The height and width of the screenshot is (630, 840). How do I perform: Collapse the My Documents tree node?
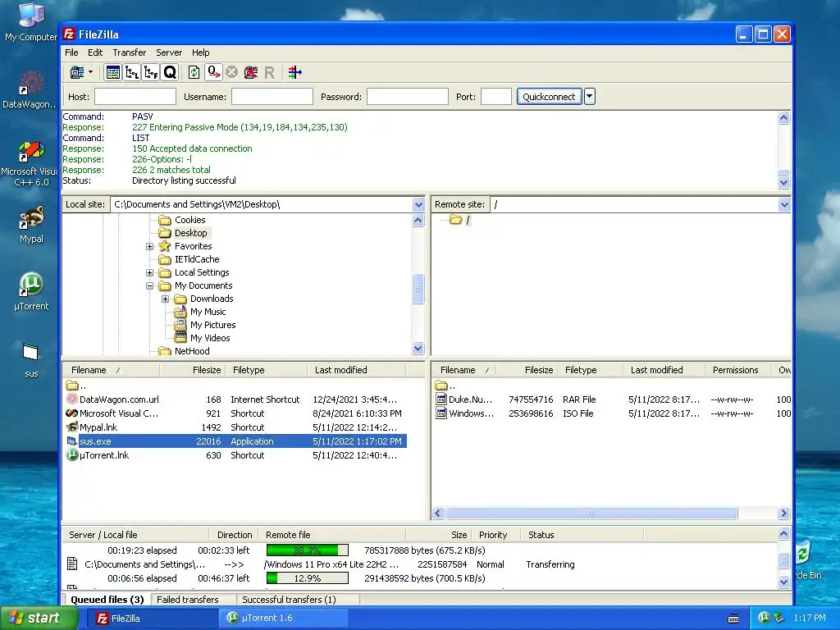point(150,286)
